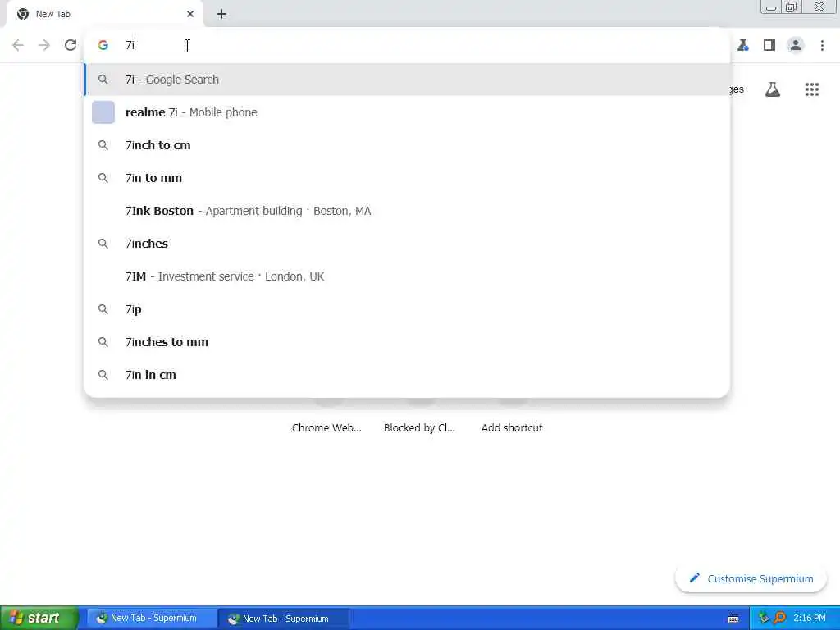This screenshot has height=630, width=840.
Task: Select the '7i - Google Search' suggestion
Action: tap(407, 80)
